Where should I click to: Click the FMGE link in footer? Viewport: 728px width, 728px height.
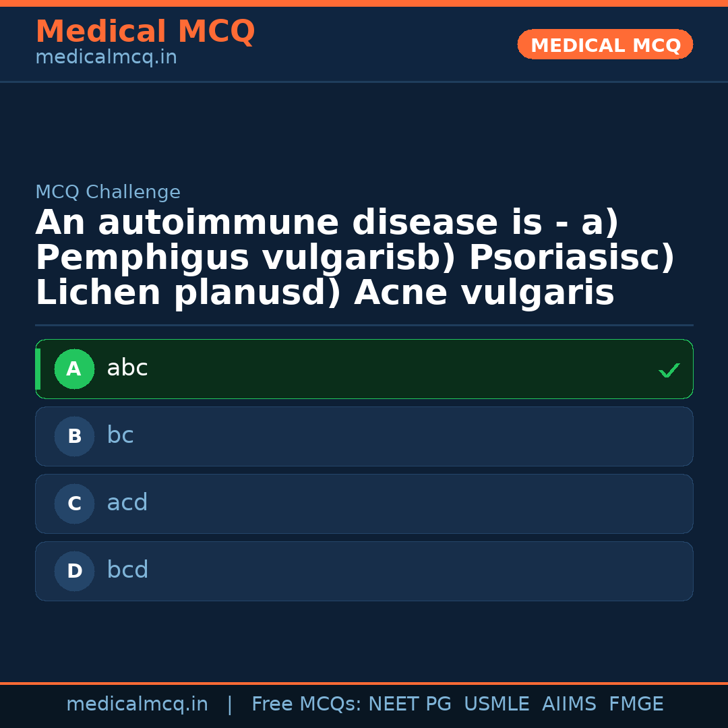pos(636,703)
